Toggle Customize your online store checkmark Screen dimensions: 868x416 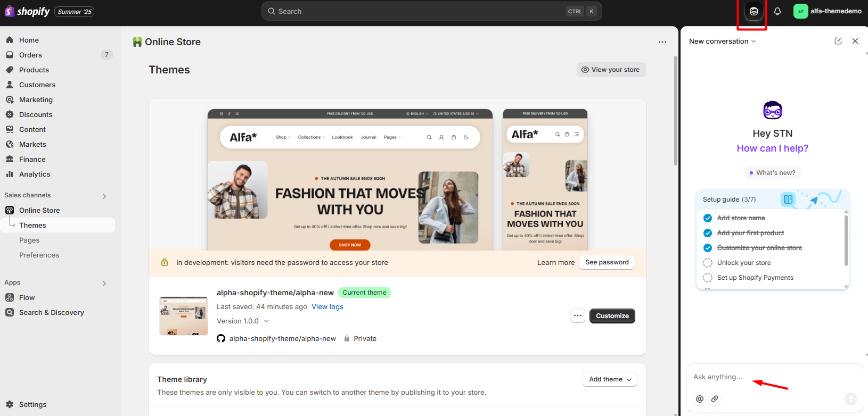(708, 248)
